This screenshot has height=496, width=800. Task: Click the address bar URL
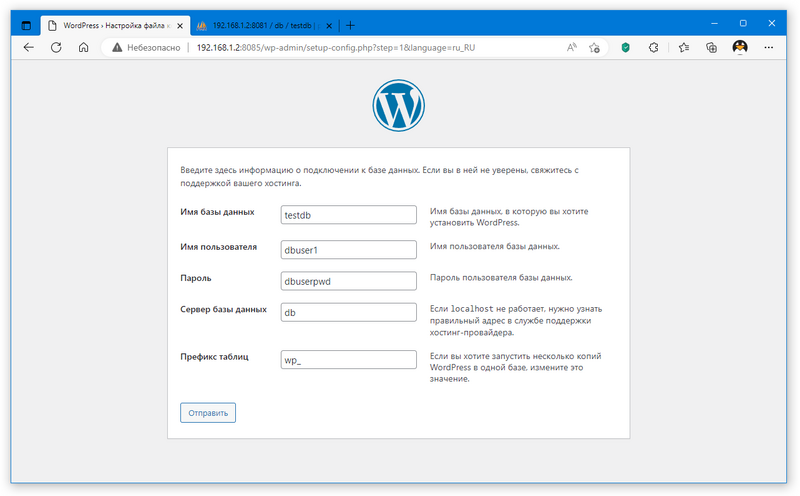(x=336, y=47)
